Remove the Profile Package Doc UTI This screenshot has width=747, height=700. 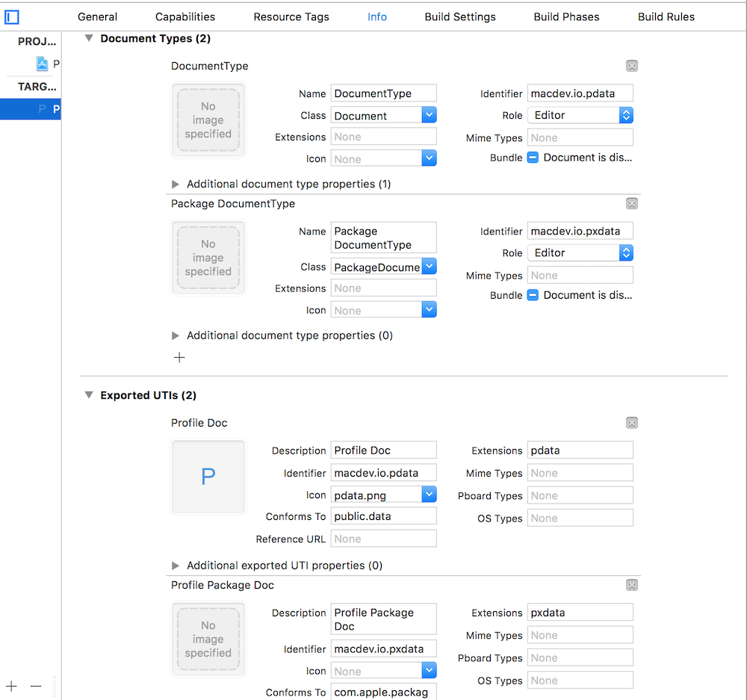pos(632,585)
